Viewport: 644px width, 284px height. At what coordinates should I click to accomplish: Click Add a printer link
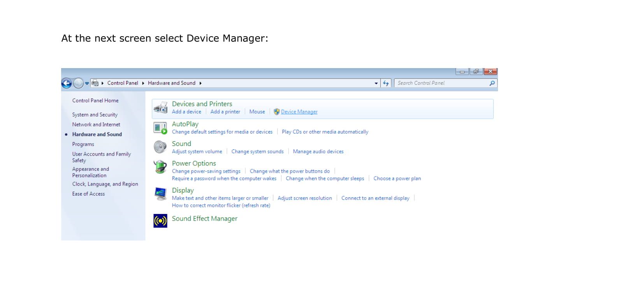click(x=225, y=112)
